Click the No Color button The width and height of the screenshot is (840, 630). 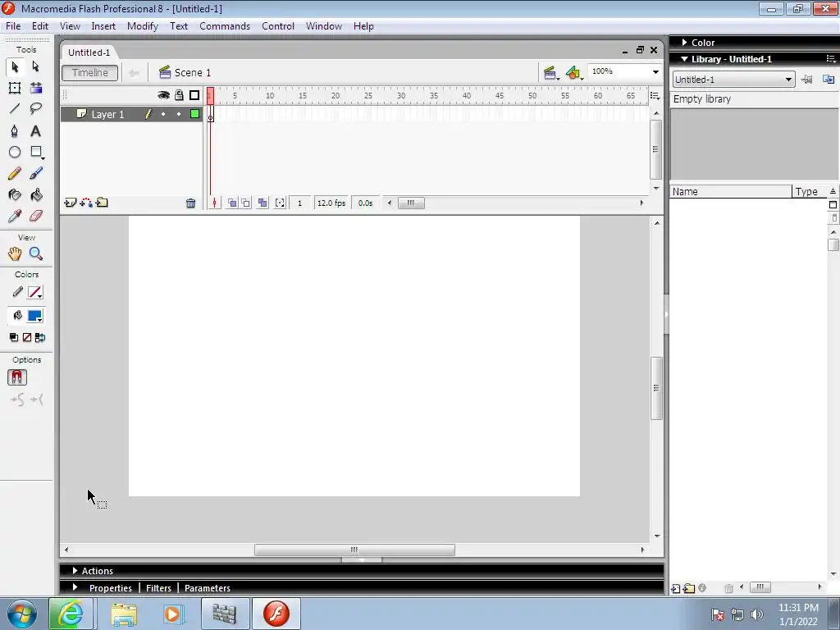tap(27, 337)
